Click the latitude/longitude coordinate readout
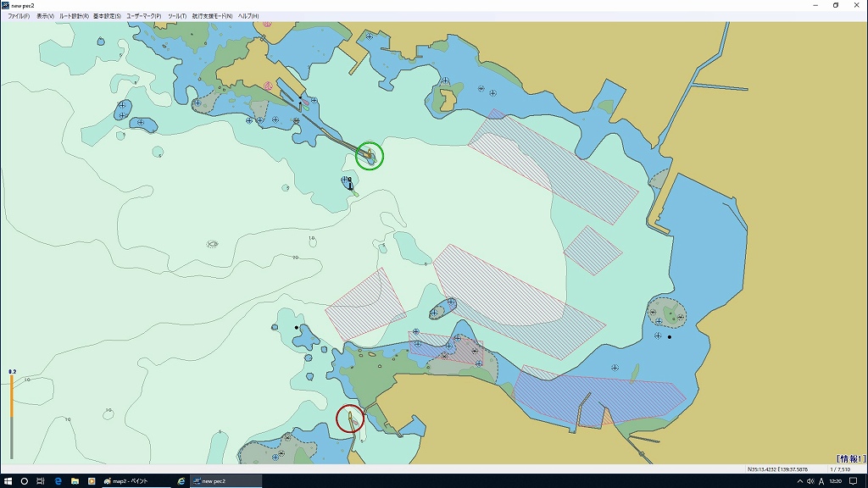868x488 pixels. pyautogui.click(x=776, y=469)
